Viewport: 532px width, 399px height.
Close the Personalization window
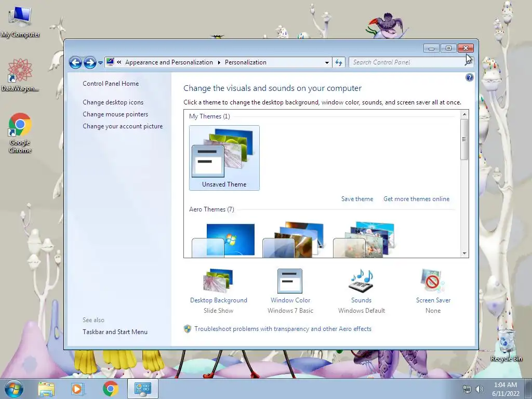tap(465, 48)
